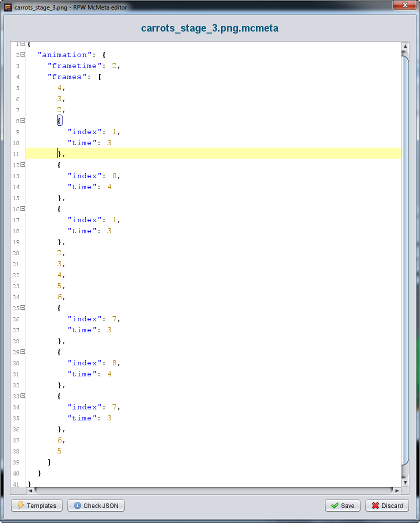Collapse the fold marker at line 1
This screenshot has height=523, width=420.
coord(23,44)
